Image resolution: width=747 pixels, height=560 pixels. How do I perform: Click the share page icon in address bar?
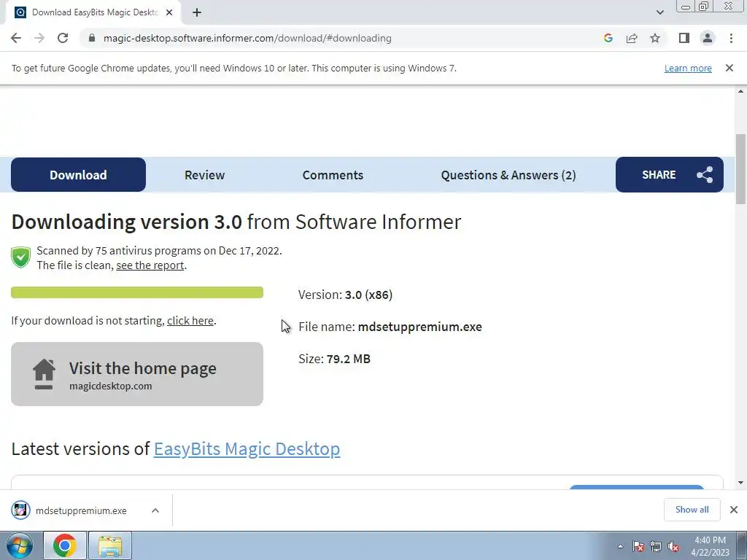click(x=632, y=38)
